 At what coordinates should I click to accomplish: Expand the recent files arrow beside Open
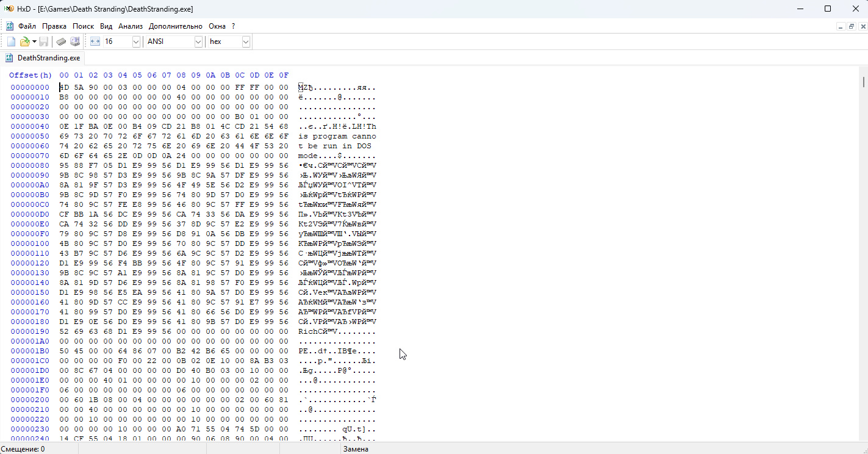tap(34, 41)
